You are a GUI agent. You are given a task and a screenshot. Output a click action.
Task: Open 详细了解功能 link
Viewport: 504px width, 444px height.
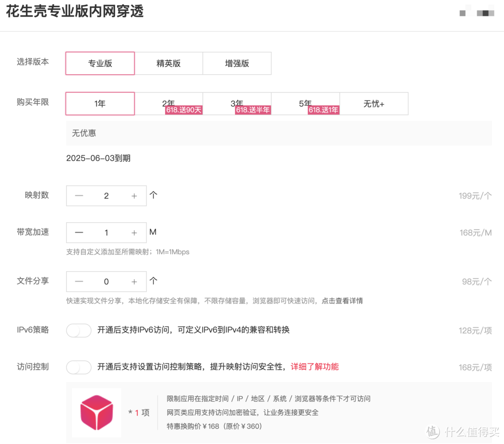point(315,367)
